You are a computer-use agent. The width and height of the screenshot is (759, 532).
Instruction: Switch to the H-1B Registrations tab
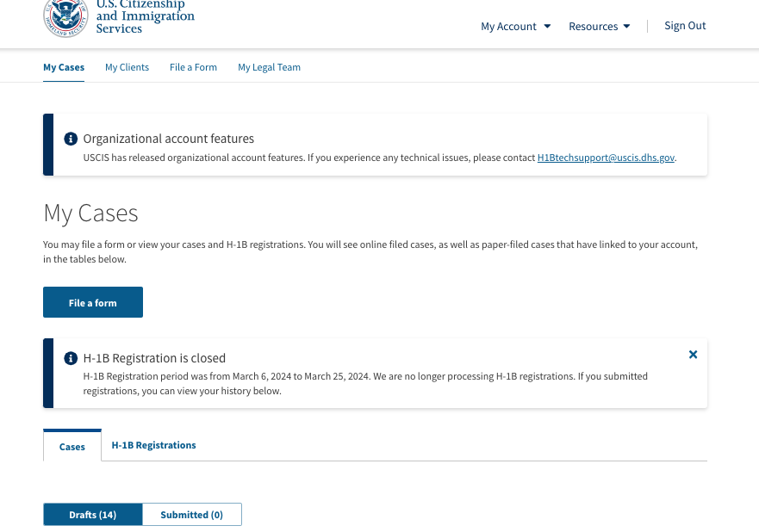point(153,445)
